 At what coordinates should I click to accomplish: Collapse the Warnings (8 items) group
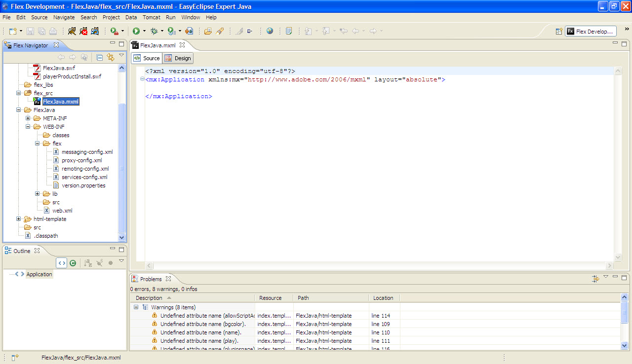tap(136, 307)
